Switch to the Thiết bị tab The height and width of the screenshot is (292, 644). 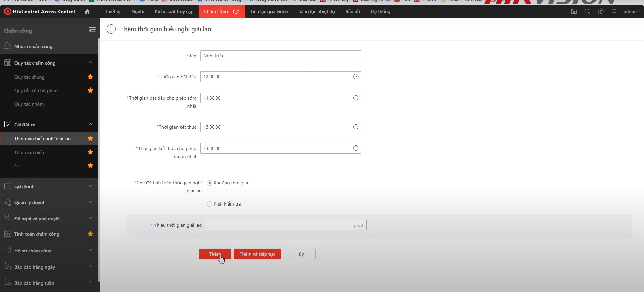point(112,11)
